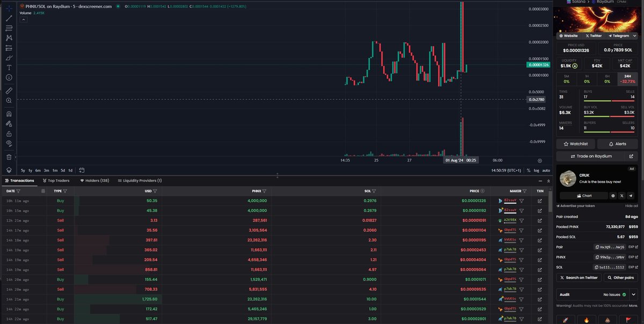Click the trash remove drawings icon

tap(9, 157)
